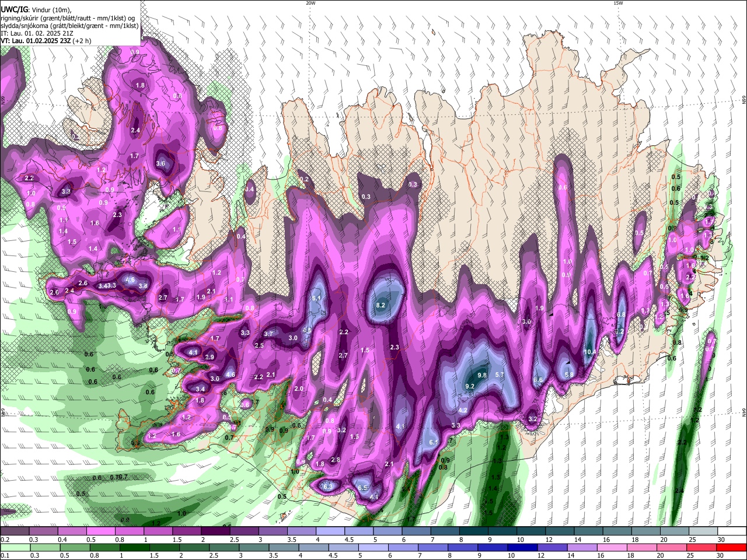Click the 9.8 precipitation value on map
Viewport: 747px width, 560px height.
click(x=482, y=375)
